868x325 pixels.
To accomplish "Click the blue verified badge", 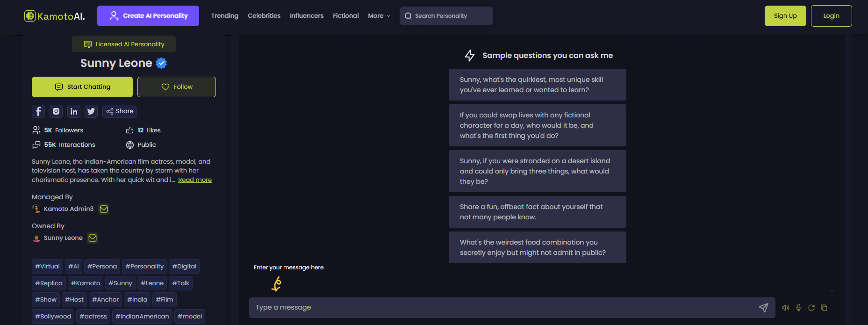I will coord(161,63).
